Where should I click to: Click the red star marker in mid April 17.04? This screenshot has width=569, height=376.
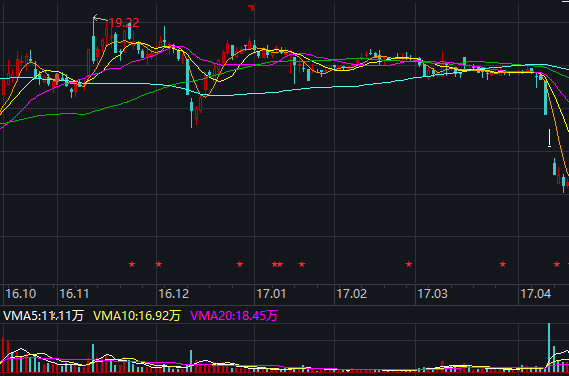(557, 264)
